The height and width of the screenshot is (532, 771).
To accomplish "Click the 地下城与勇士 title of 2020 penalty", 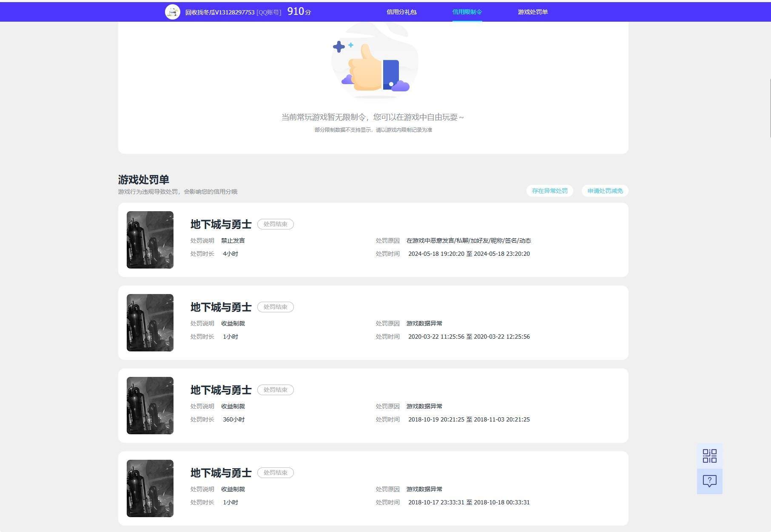I will coord(221,307).
